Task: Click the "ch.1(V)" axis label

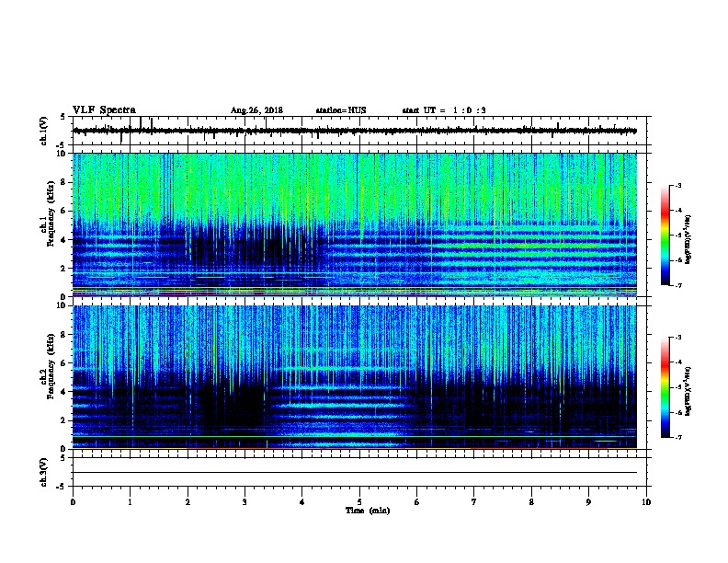Action: [44, 131]
